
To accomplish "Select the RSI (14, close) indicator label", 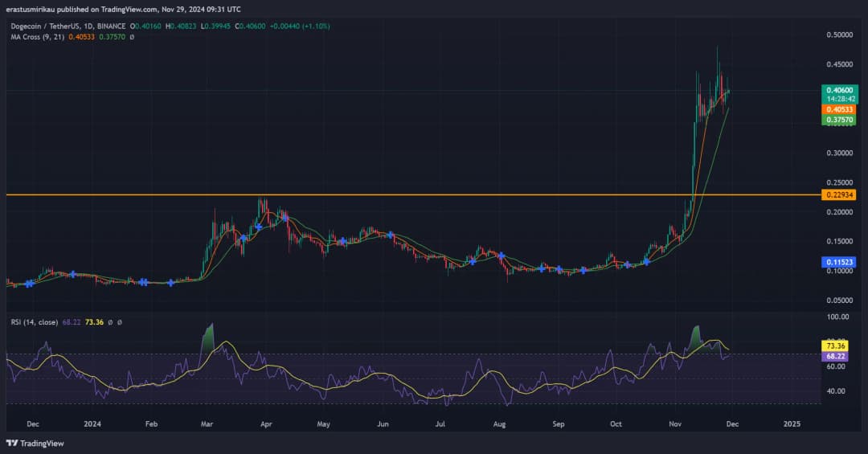I will [34, 322].
